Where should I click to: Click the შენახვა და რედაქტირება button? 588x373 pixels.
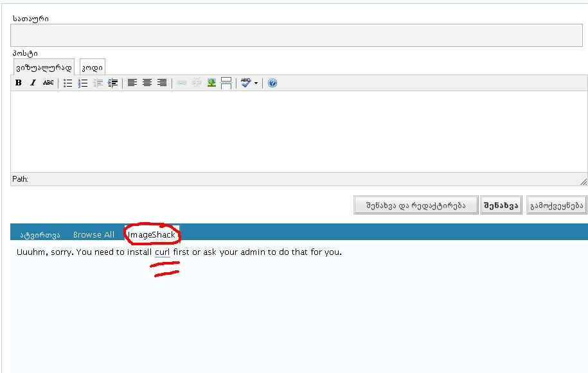(x=416, y=205)
